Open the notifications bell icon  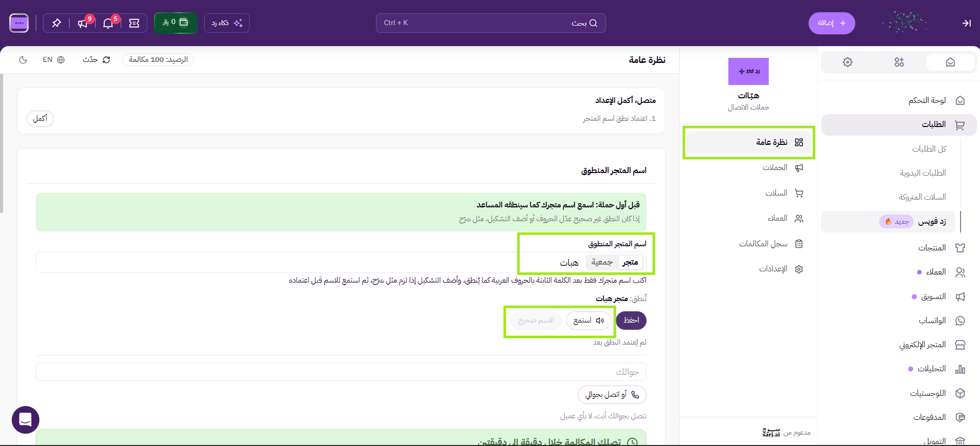point(108,23)
